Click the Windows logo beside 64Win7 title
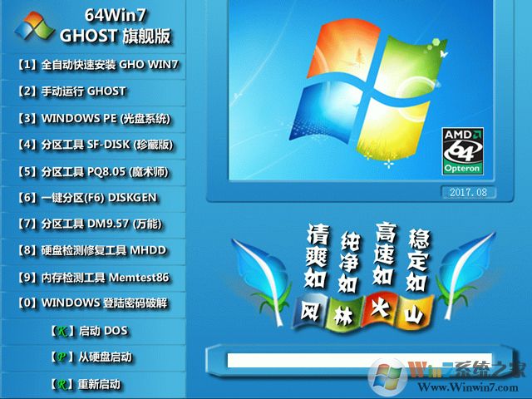The width and height of the screenshot is (532, 399). point(33,27)
